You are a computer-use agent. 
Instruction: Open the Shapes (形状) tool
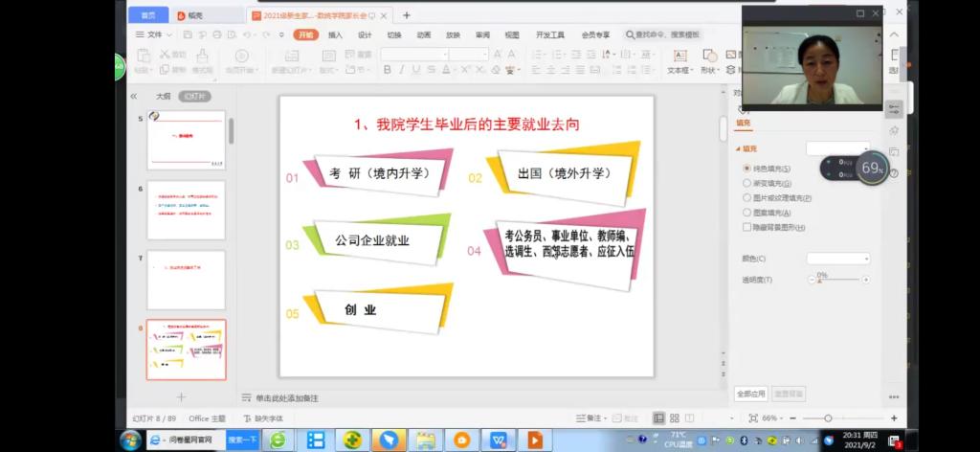point(709,63)
